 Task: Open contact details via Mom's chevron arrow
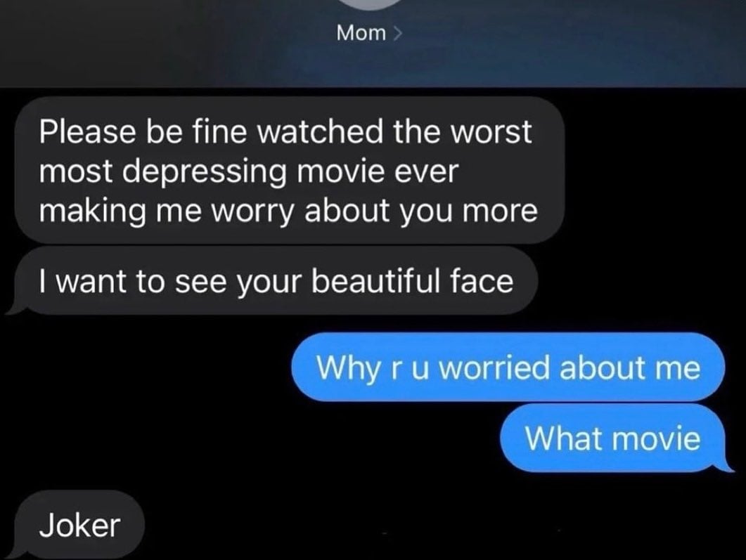tap(398, 33)
